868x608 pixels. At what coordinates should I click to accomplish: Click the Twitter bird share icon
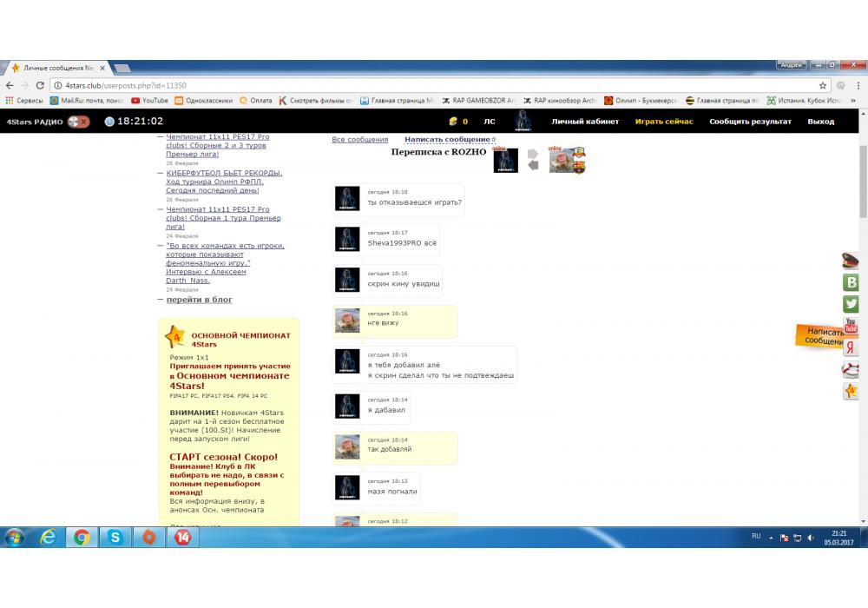[x=851, y=304]
